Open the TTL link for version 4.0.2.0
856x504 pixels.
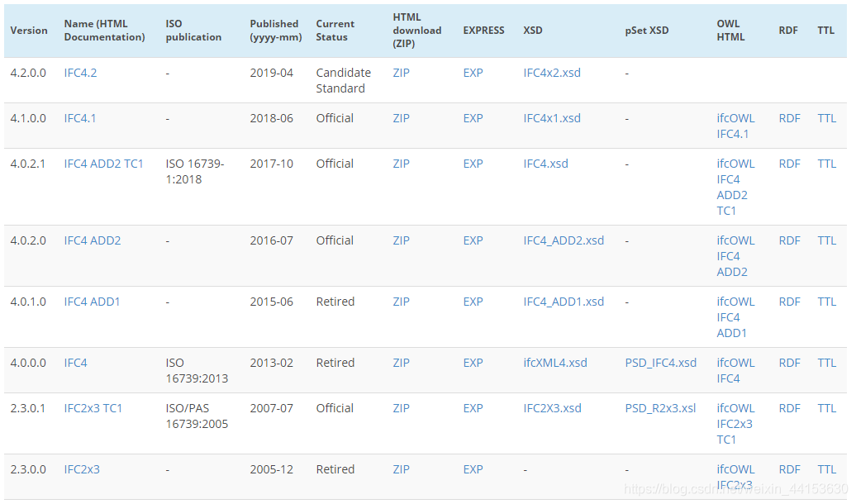(826, 240)
